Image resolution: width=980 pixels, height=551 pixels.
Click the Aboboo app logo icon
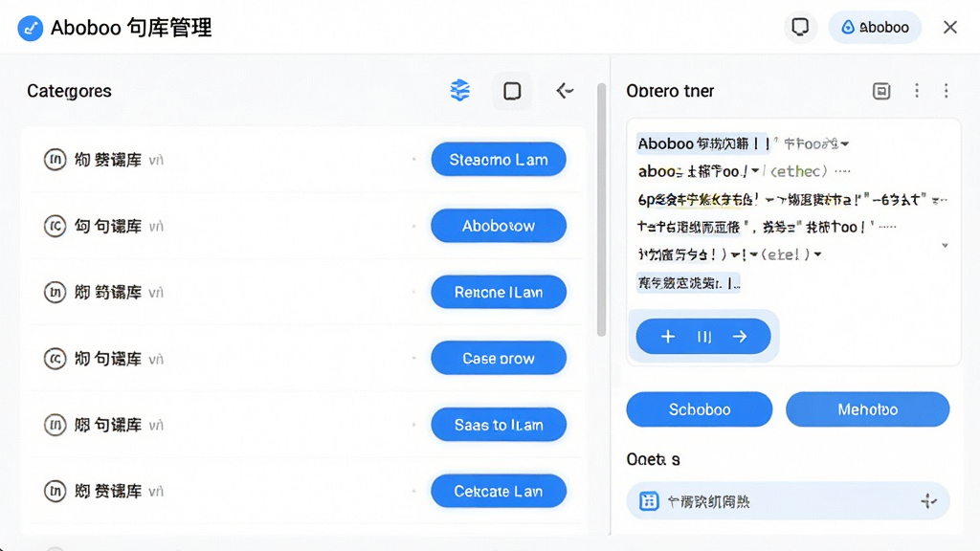[x=30, y=28]
